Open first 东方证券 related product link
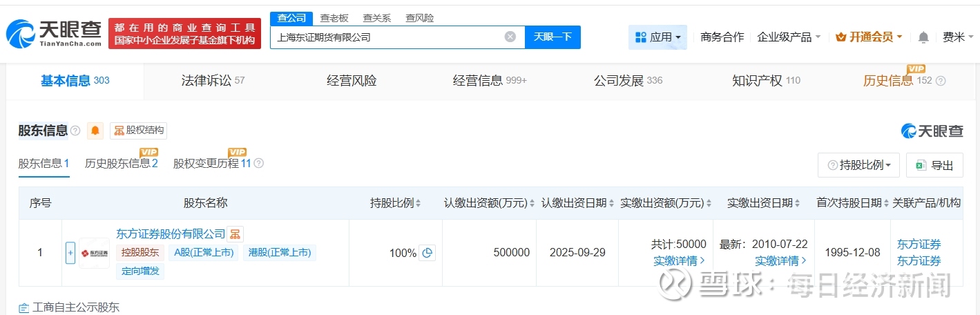This screenshot has height=315, width=980. pyautogui.click(x=919, y=245)
